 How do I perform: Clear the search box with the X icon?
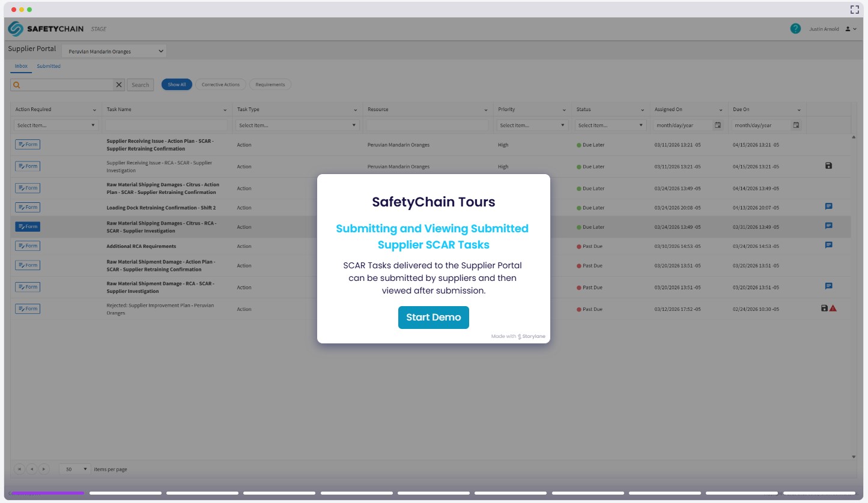point(119,85)
